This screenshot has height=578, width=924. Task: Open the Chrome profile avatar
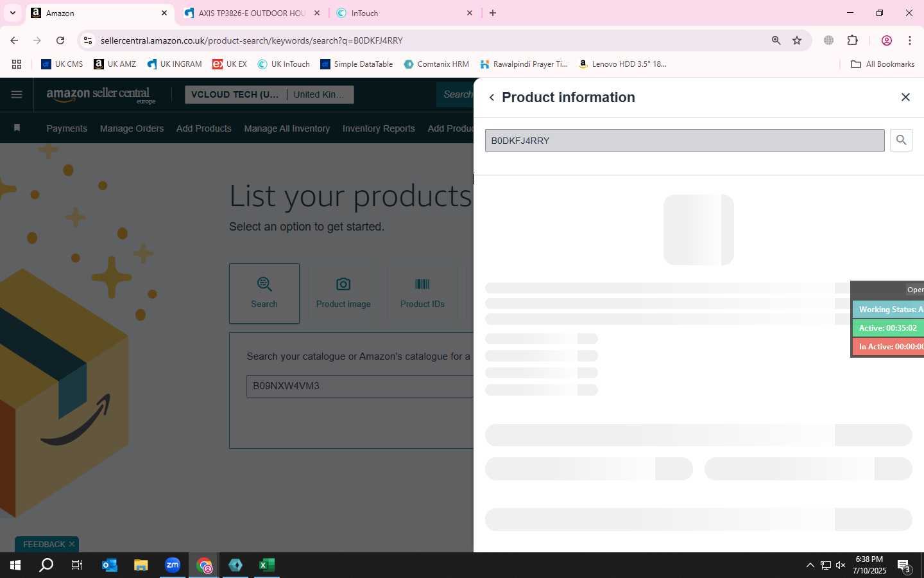pos(887,40)
